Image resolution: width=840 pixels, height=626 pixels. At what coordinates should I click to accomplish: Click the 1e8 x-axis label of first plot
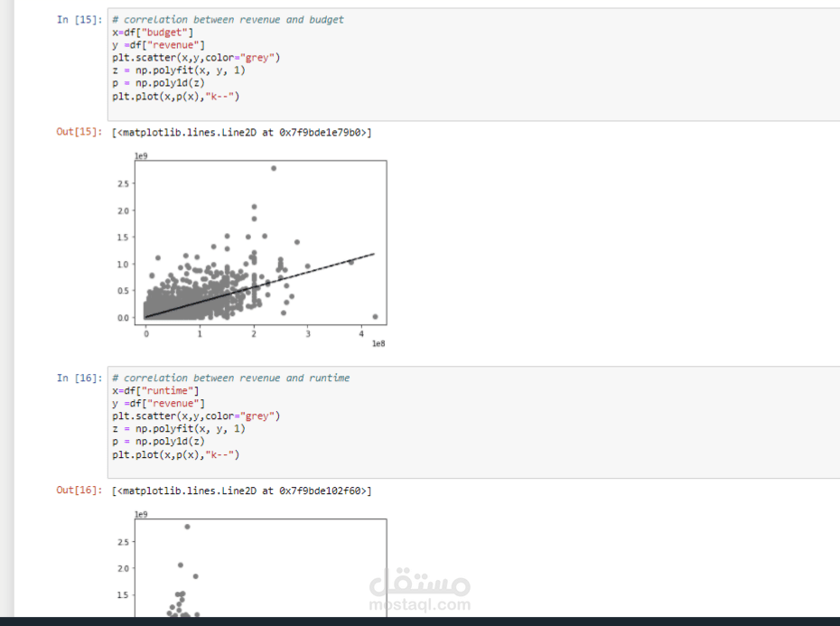point(378,344)
